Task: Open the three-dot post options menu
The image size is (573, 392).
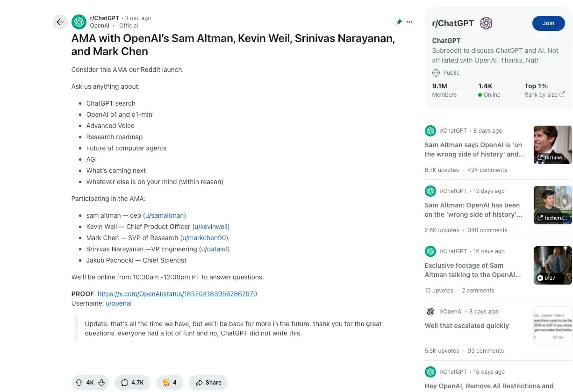Action: 409,22
